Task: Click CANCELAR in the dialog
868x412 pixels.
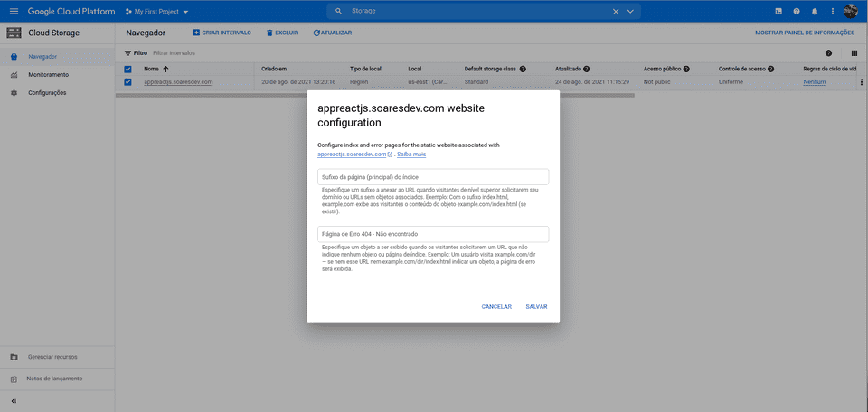Action: click(x=496, y=307)
